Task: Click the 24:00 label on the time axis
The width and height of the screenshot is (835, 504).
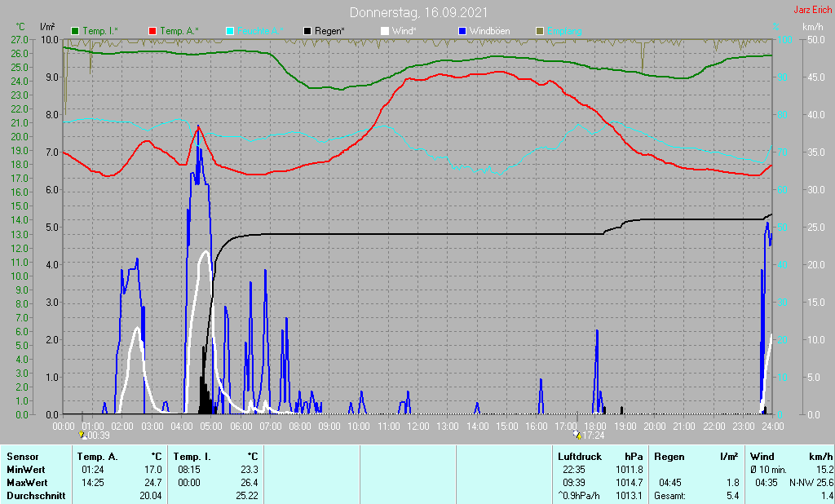Action: point(772,427)
